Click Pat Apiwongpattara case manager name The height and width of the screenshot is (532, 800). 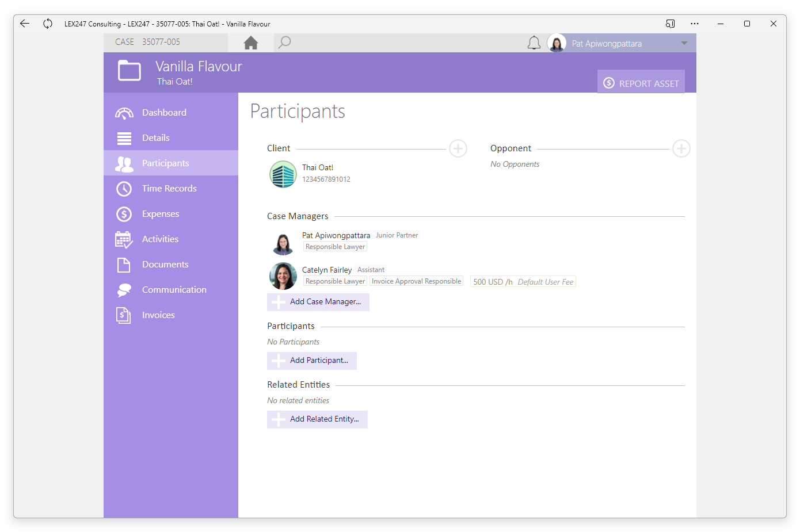point(336,235)
